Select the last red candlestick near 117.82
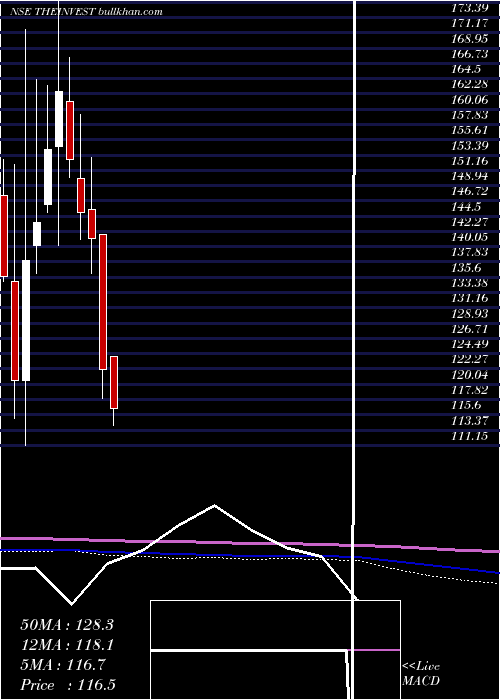Screen dimensions: 500x700 point(114,382)
